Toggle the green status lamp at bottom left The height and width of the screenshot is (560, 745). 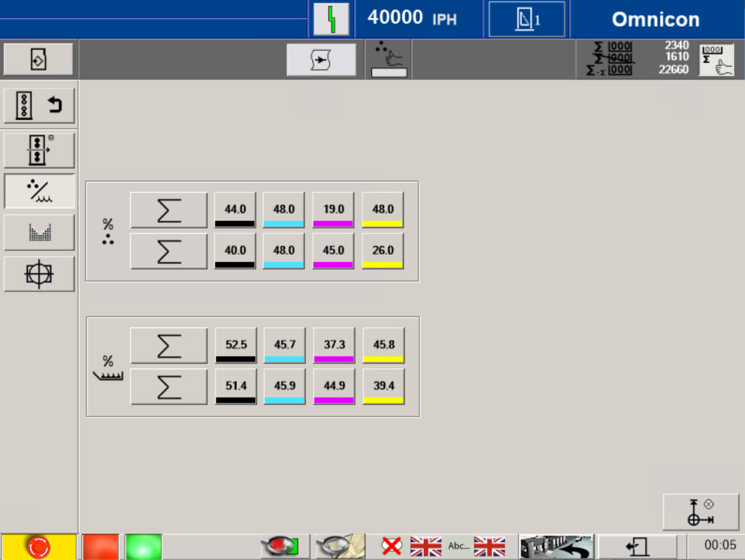pyautogui.click(x=143, y=546)
